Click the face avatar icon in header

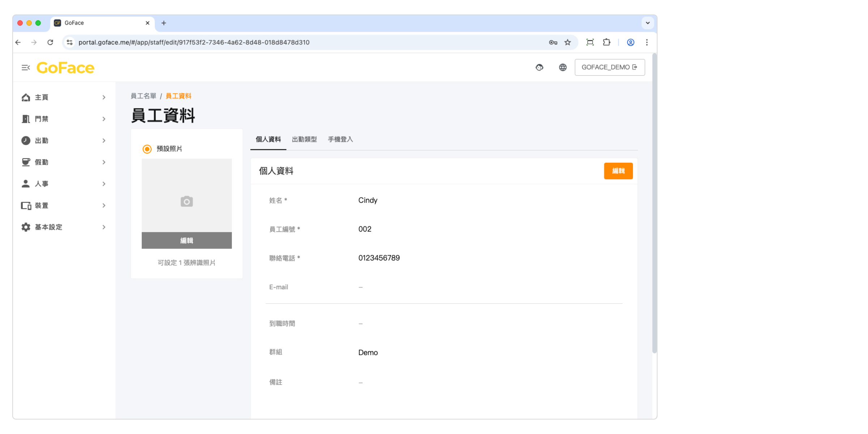[x=539, y=67]
